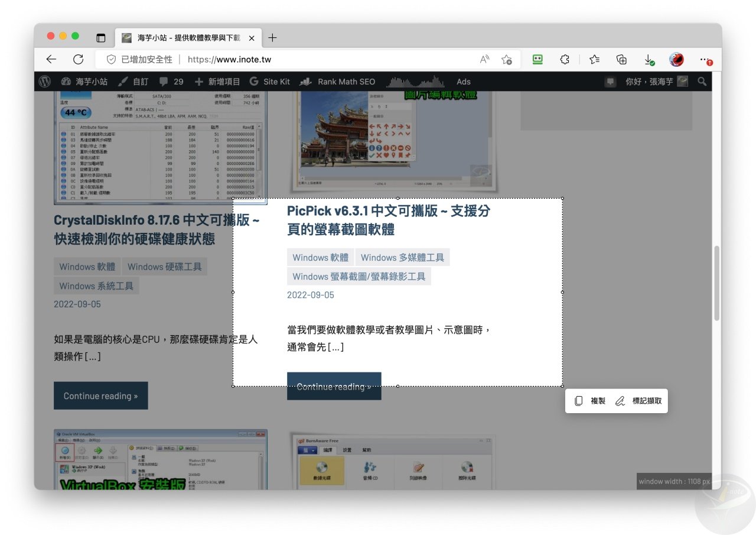Viewport: 756px width, 535px height.
Task: Open 自訂 in the WordPress admin bar
Action: 133,81
